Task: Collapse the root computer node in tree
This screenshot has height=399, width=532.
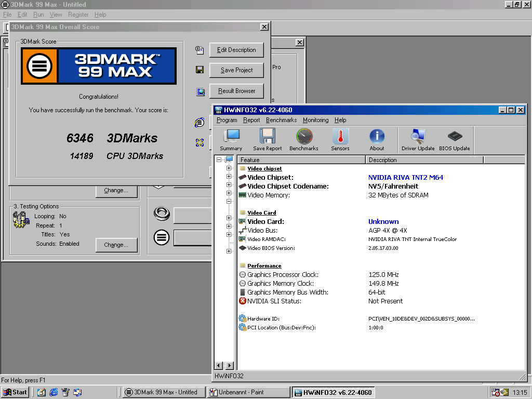Action: tap(219, 159)
